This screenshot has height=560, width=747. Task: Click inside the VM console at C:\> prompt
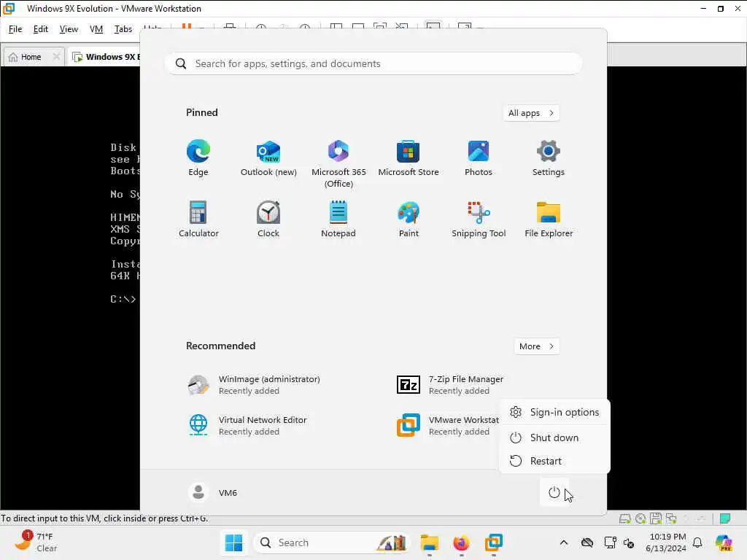pyautogui.click(x=123, y=299)
